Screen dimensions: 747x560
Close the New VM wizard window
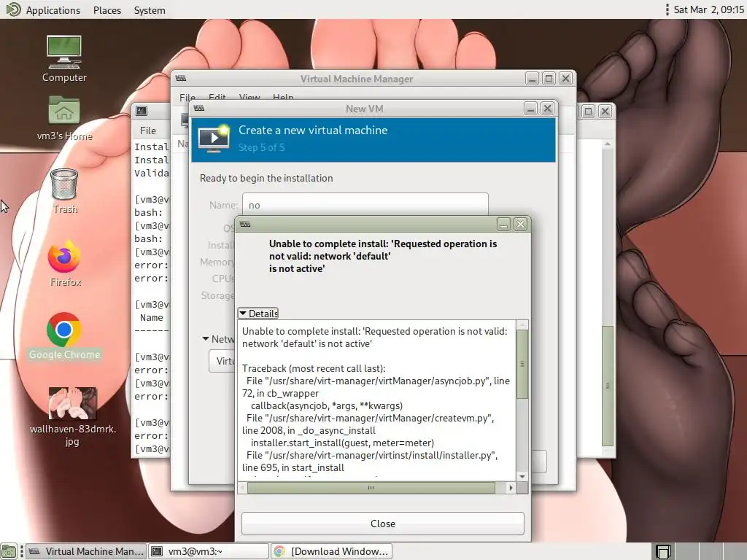[547, 109]
